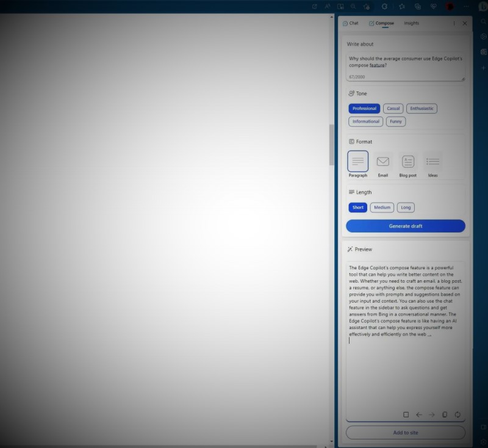
Task: Click the 'Tone' section label
Action: [x=361, y=93]
